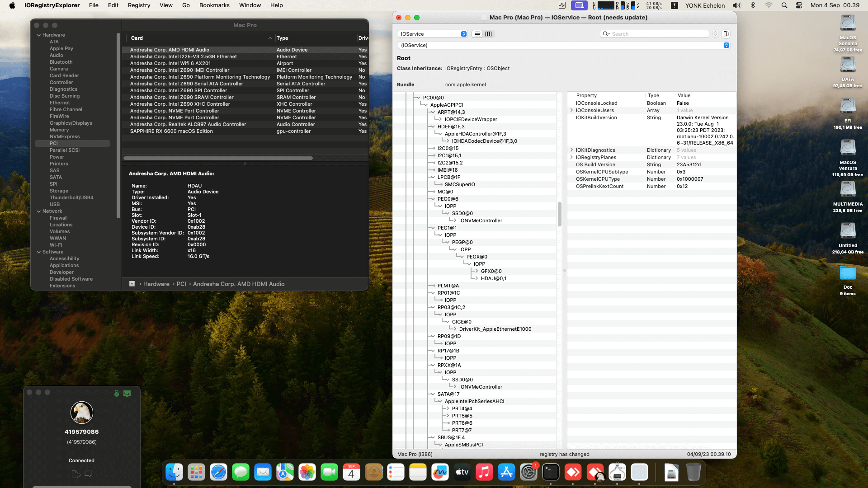Switch to column view mode icon

pyautogui.click(x=489, y=34)
